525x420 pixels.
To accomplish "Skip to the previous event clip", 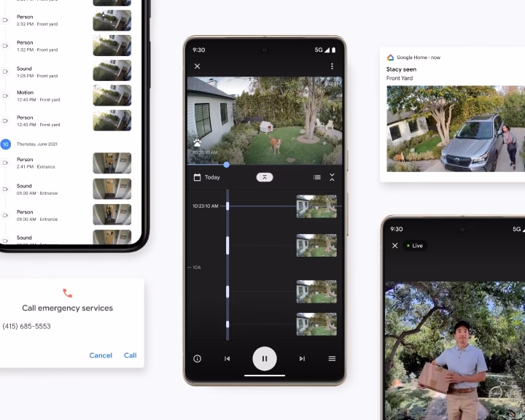I will 227,359.
